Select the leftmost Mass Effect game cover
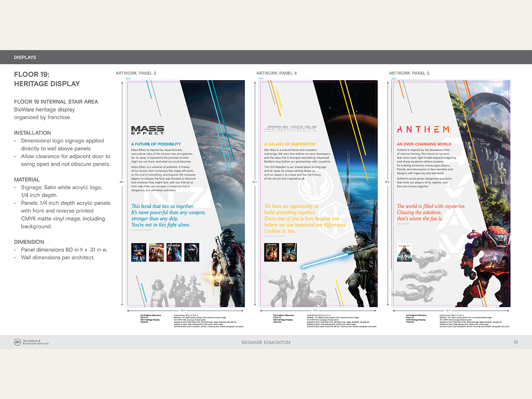 (x=139, y=252)
